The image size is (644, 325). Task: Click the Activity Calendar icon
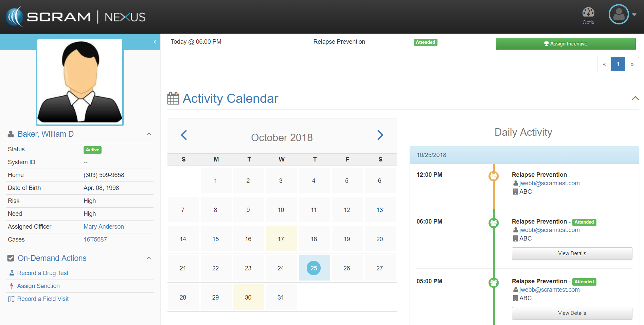coord(173,98)
